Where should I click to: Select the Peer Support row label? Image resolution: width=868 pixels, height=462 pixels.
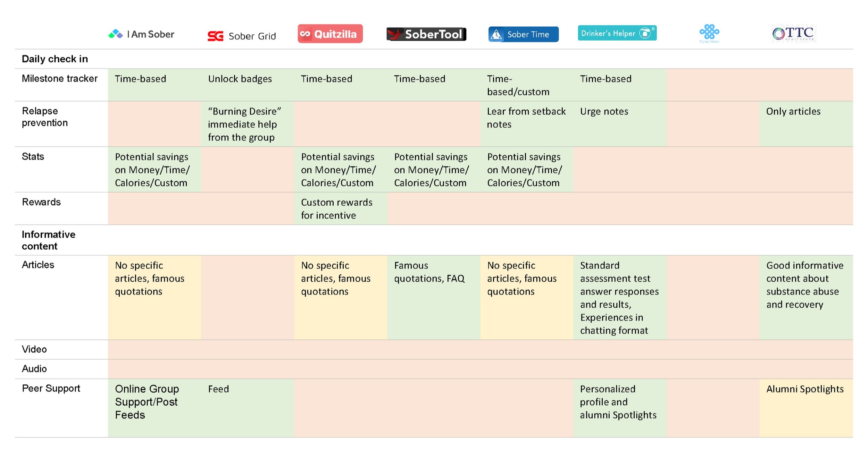[x=51, y=388]
